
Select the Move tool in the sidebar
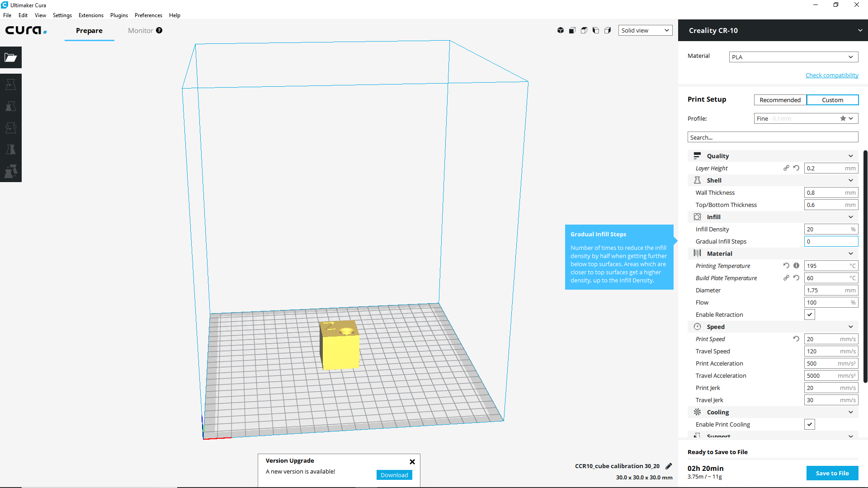tap(11, 84)
